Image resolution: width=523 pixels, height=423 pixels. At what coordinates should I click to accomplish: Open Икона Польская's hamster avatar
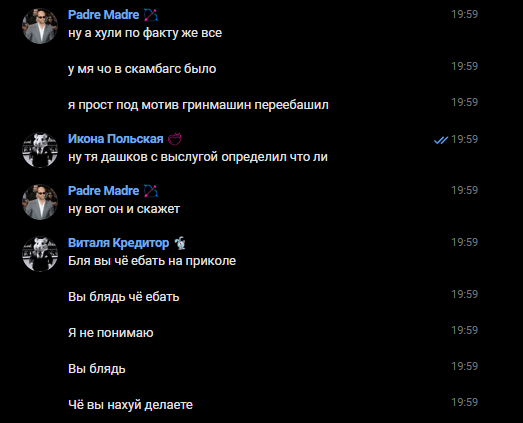point(40,150)
